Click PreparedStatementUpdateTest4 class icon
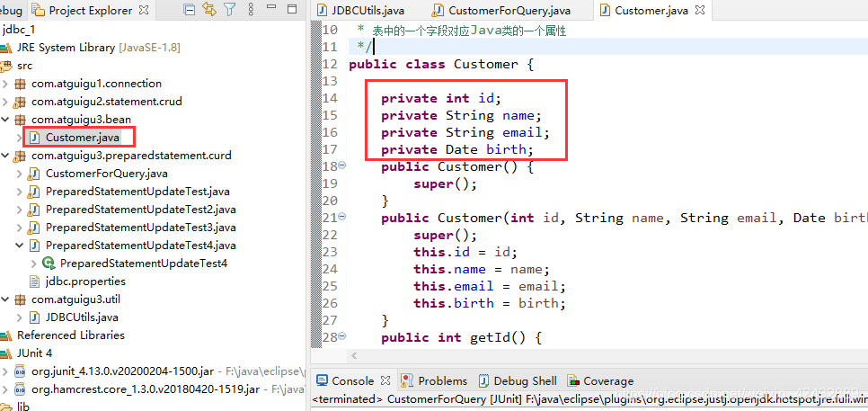Screen dimensions: 868x411 click(x=49, y=264)
